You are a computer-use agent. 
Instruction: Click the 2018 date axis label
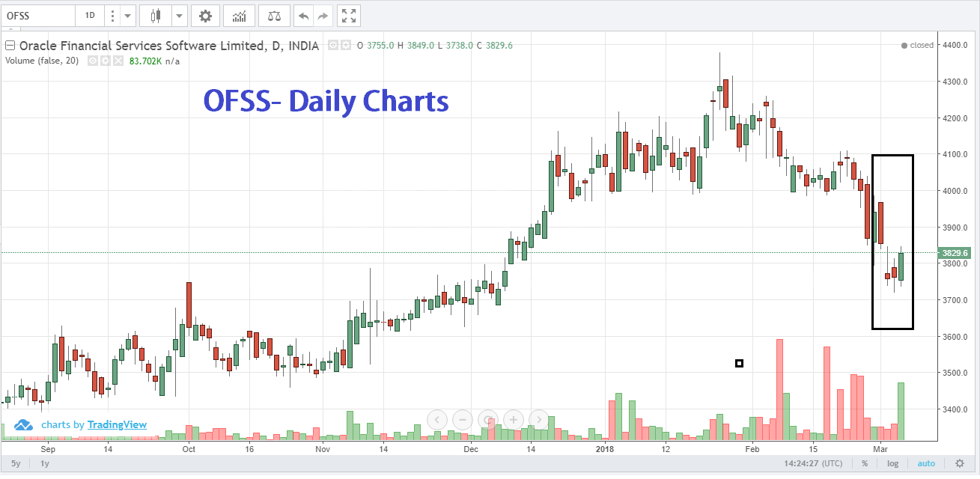point(605,449)
